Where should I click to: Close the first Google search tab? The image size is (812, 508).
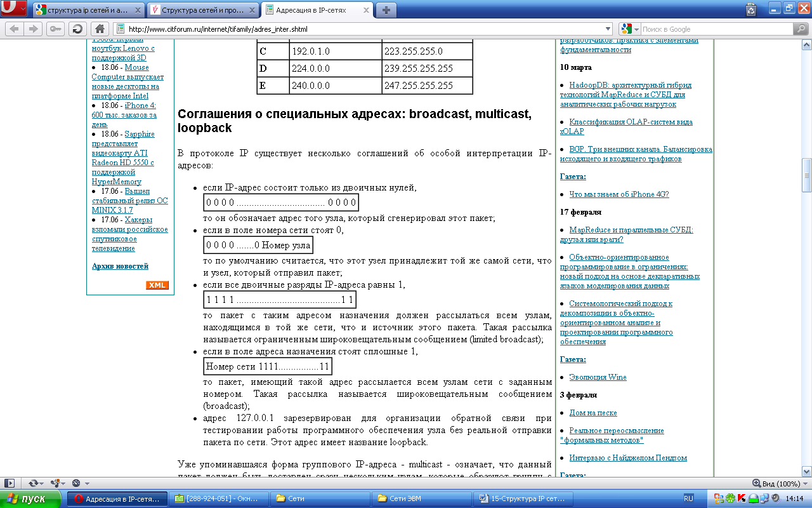(139, 11)
